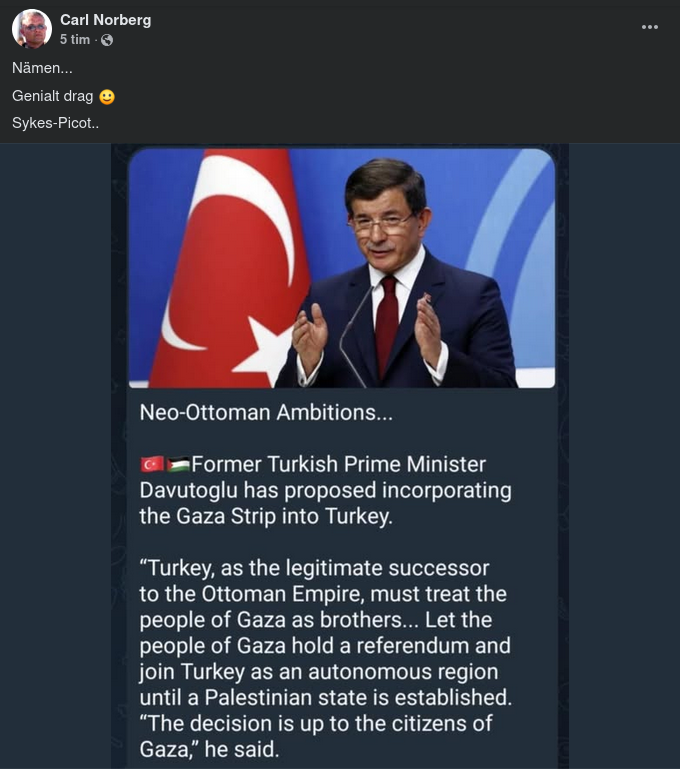Click the globe public-audience icon

click(x=107, y=40)
